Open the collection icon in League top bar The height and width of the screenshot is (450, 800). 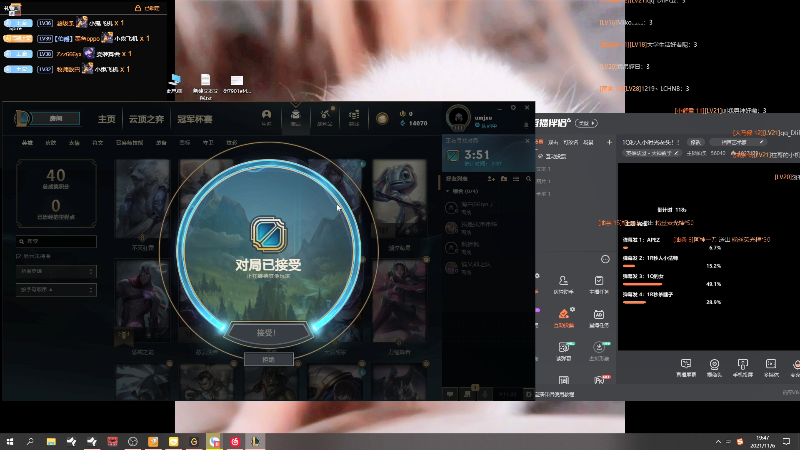pos(295,117)
